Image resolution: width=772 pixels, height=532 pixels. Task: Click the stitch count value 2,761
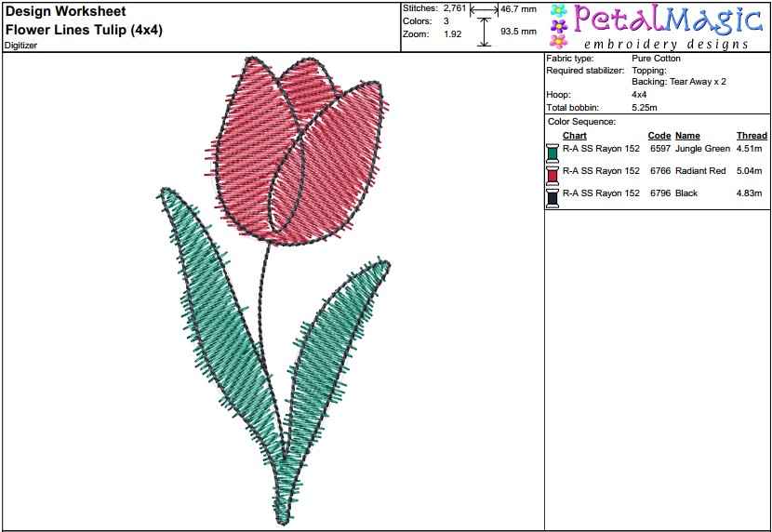coord(455,8)
